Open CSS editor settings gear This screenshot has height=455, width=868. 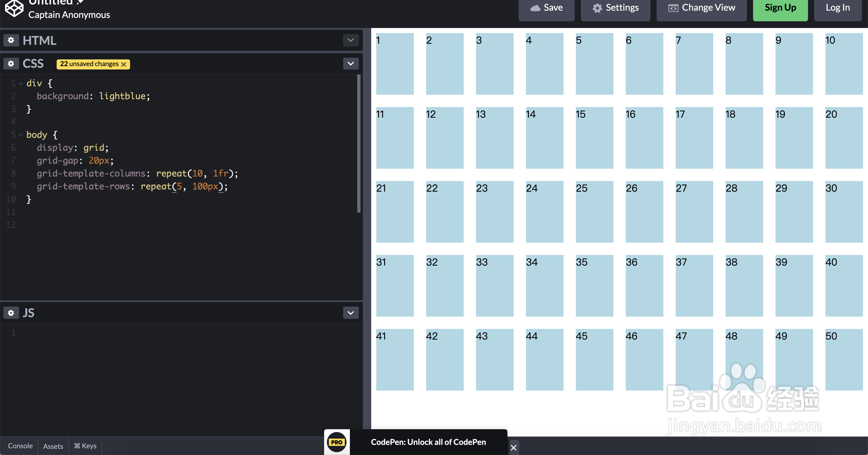point(11,64)
